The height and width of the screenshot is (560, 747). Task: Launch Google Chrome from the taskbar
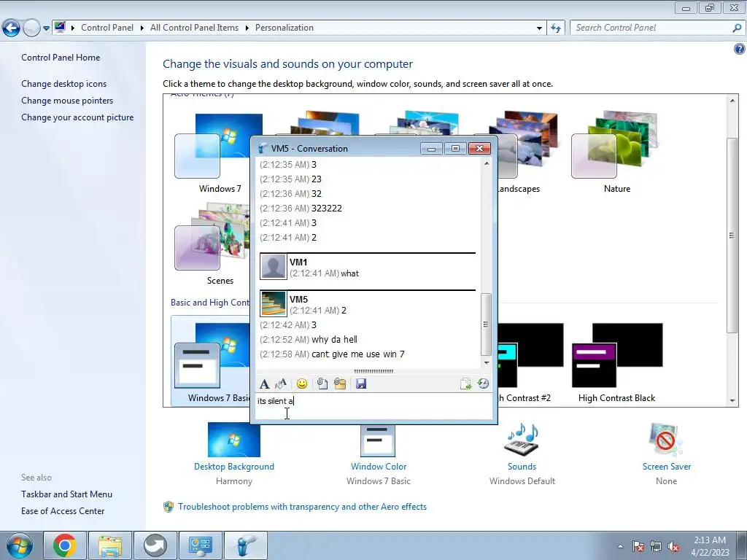(65, 545)
